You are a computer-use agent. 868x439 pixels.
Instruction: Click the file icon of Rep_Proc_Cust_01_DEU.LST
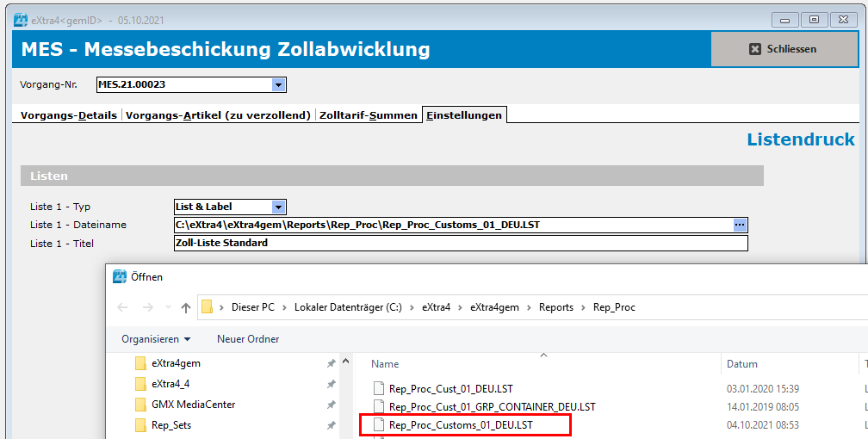click(379, 388)
